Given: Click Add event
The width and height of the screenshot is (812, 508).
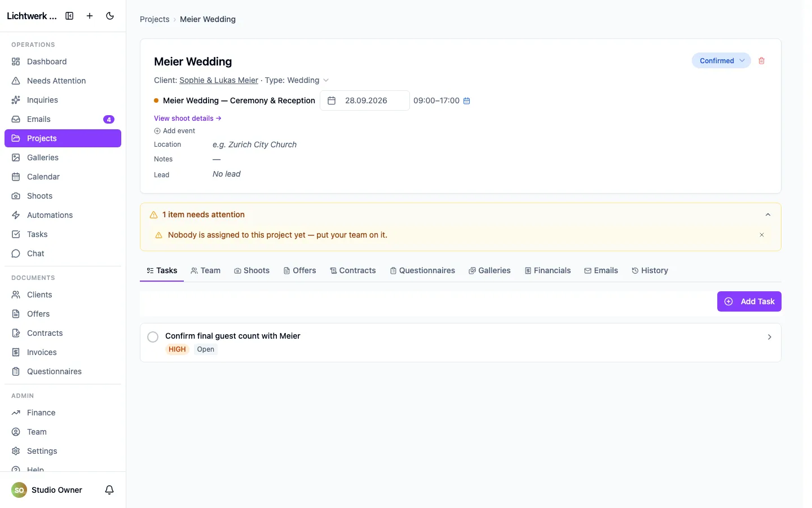Looking at the screenshot, I should click(174, 131).
